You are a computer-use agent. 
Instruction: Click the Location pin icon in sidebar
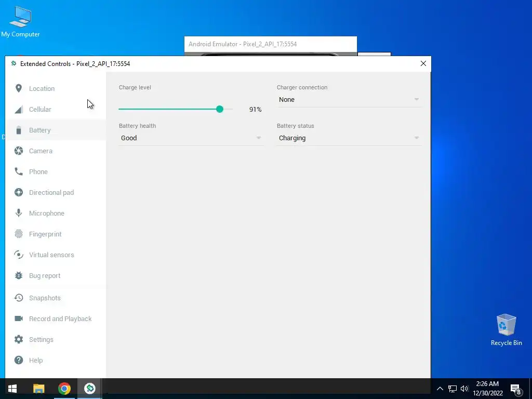tap(19, 88)
